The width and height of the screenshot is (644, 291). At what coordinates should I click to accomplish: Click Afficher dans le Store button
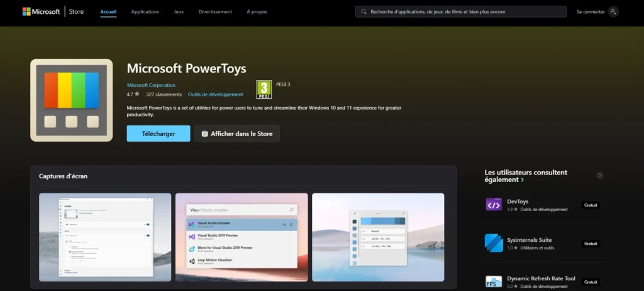[237, 134]
